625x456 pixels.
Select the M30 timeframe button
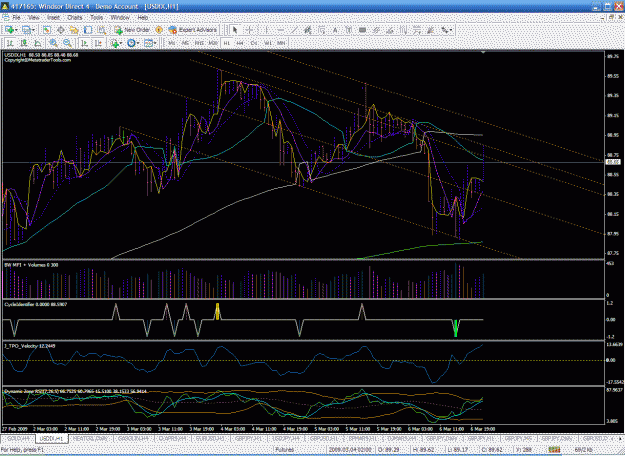(213, 43)
